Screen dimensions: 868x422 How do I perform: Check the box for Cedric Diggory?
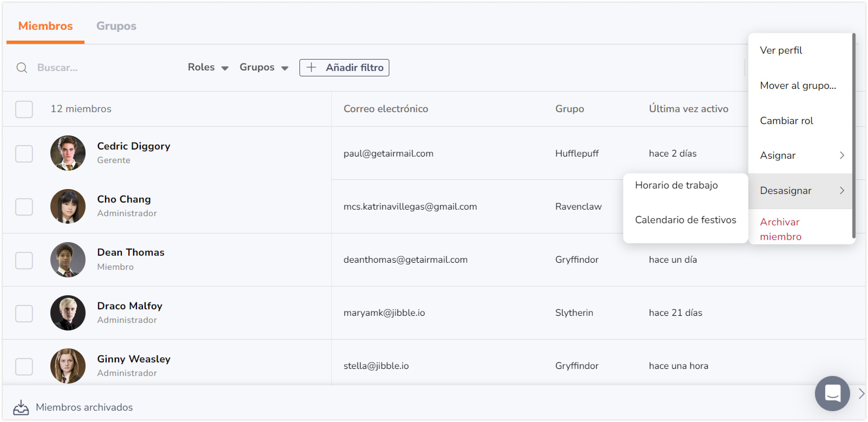click(24, 154)
